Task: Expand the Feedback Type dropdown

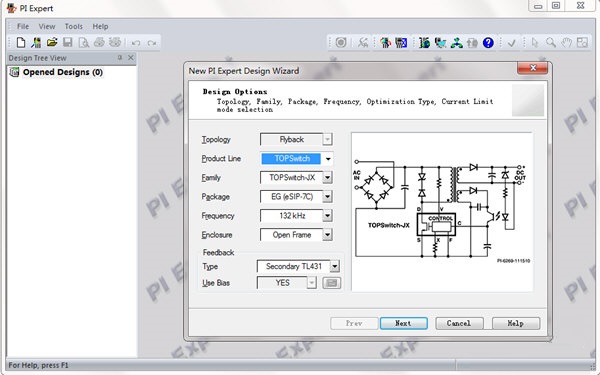Action: [x=334, y=266]
